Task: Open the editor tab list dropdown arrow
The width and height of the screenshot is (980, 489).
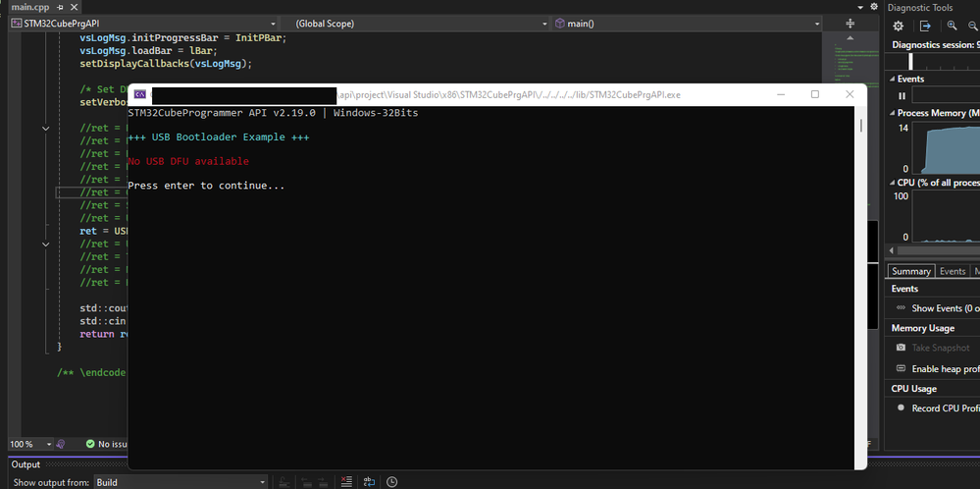Action: [860, 7]
